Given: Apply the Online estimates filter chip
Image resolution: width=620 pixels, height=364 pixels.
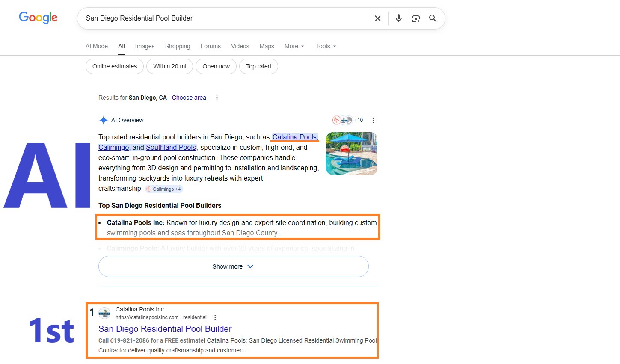Looking at the screenshot, I should point(115,66).
